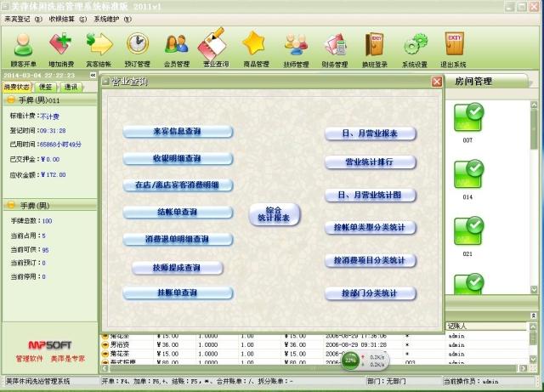Click the floating 22% network speed widget

coord(365,361)
